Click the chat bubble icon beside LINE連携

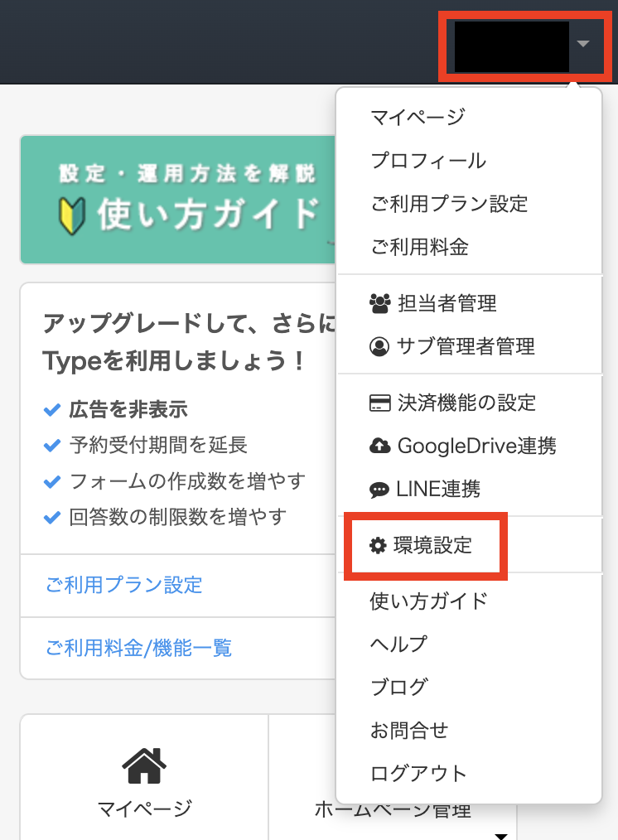coord(379,490)
